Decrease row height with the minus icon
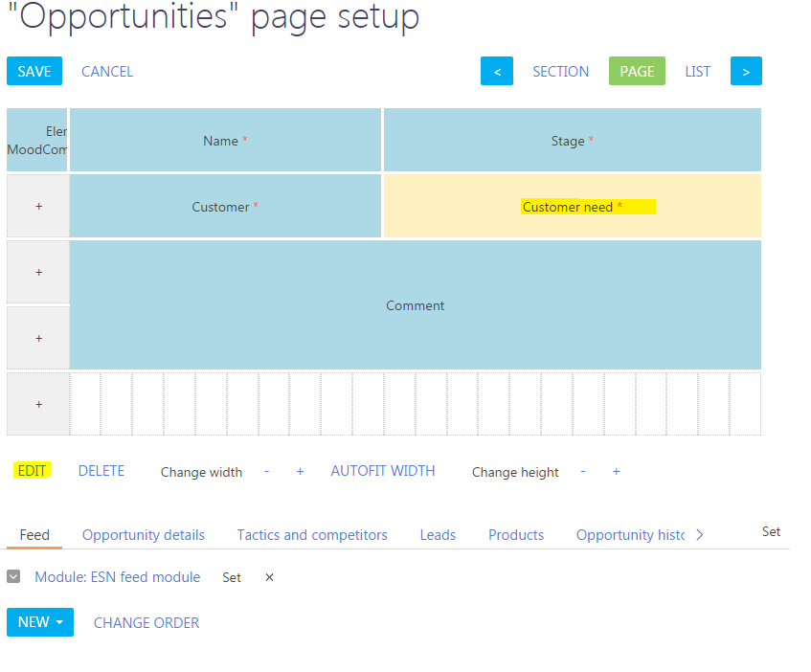Image resolution: width=811 pixels, height=672 pixels. 582,471
